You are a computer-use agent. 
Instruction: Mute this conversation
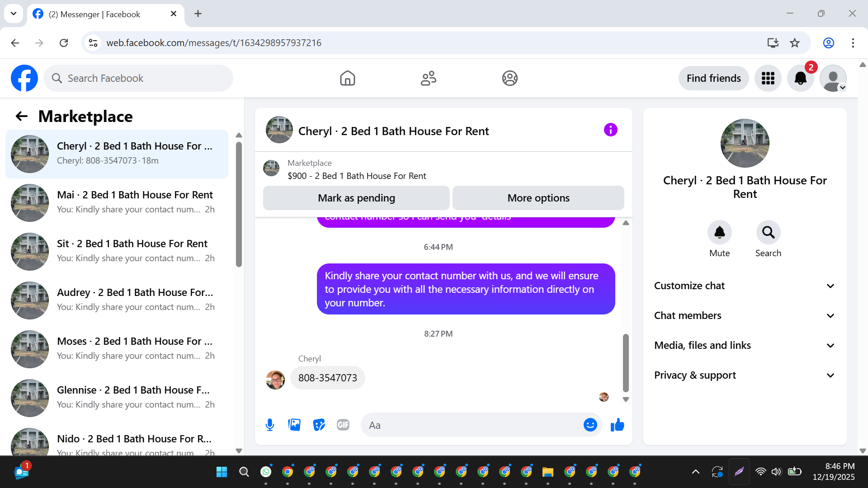(719, 232)
